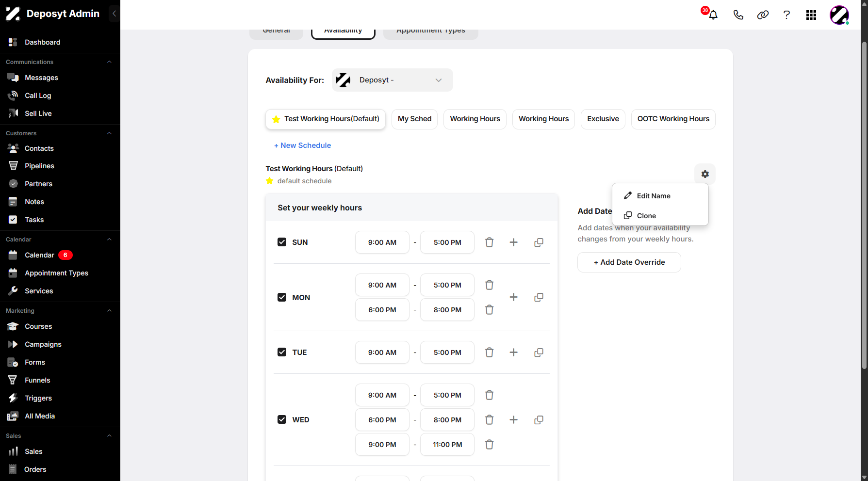Image resolution: width=868 pixels, height=481 pixels.
Task: Add a time slot to WED
Action: pos(513,420)
